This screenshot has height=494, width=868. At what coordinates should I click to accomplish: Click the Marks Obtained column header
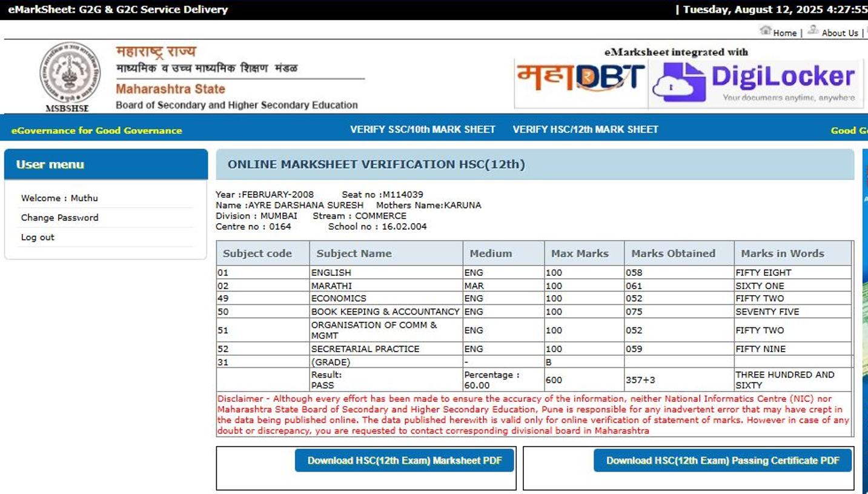pyautogui.click(x=673, y=254)
